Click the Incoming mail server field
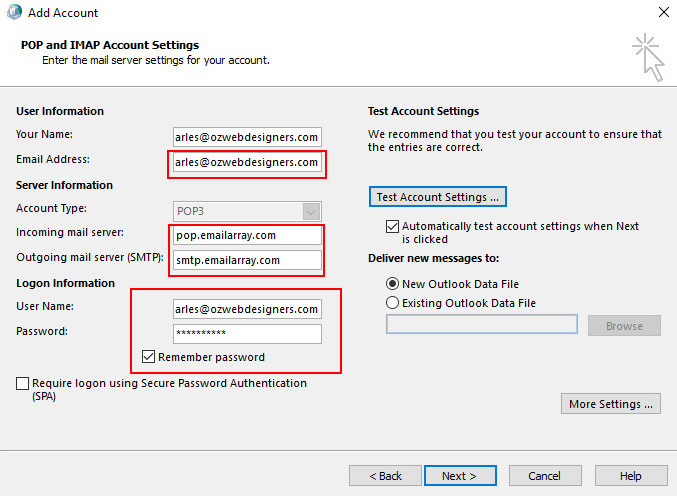Image resolution: width=677 pixels, height=496 pixels. coord(246,235)
